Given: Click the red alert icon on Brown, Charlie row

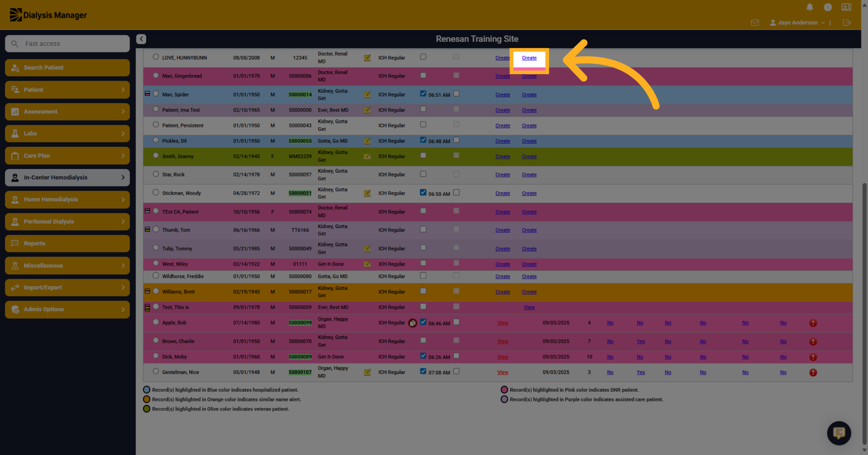Looking at the screenshot, I should (x=813, y=341).
